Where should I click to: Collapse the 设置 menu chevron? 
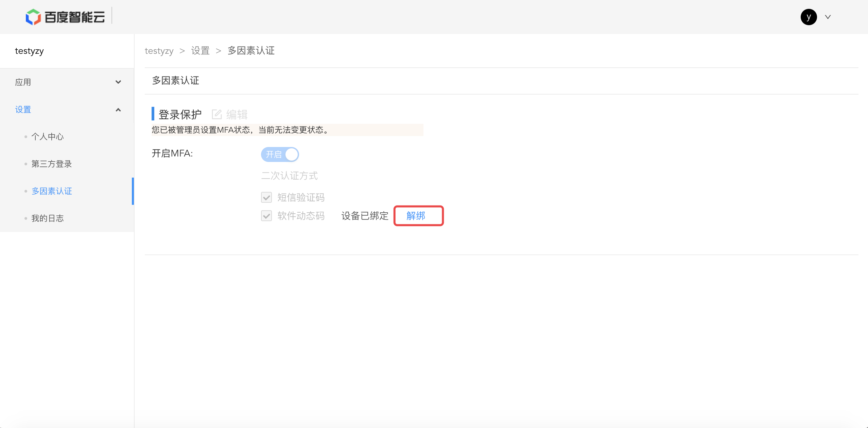point(118,110)
